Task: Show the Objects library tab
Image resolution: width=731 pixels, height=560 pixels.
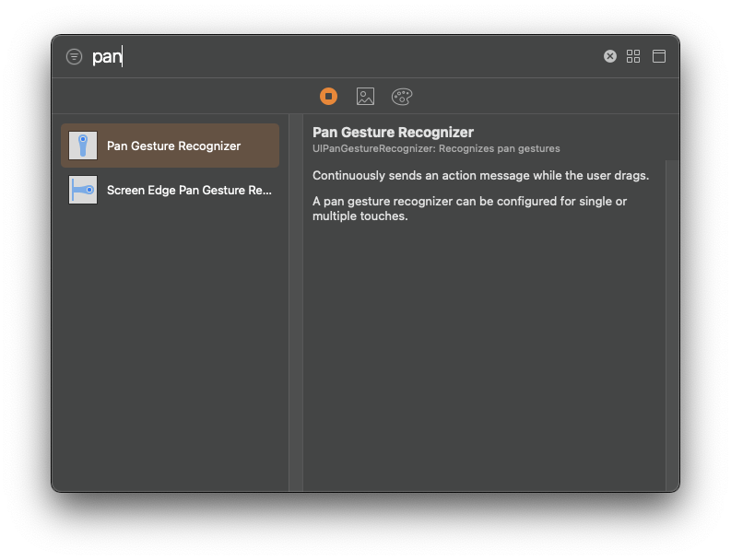Action: click(x=329, y=97)
